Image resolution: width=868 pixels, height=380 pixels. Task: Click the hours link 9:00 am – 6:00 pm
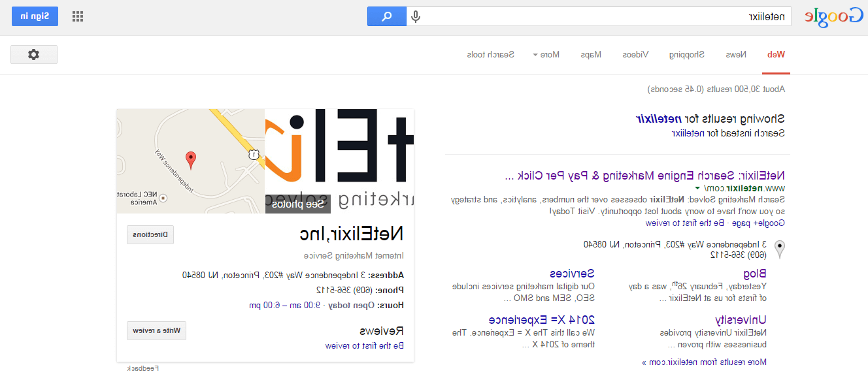(x=284, y=305)
